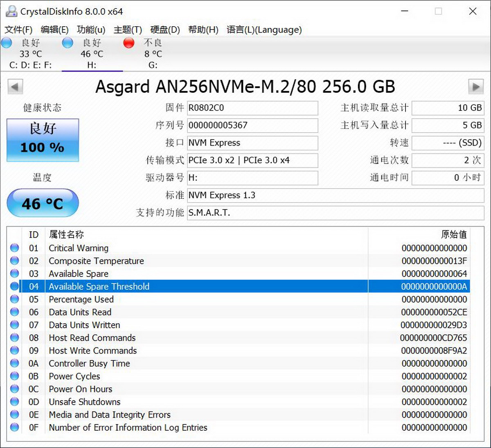Open the 语言(Language) menu

(264, 29)
